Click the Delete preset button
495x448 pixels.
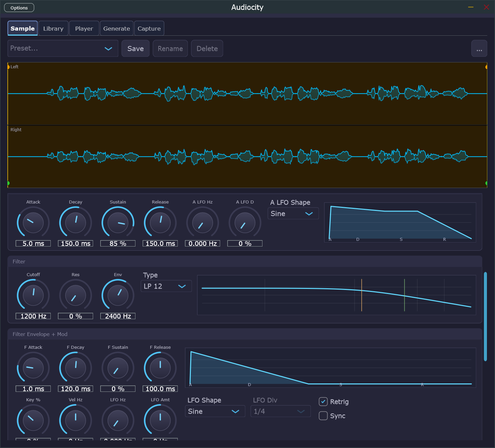click(x=207, y=48)
